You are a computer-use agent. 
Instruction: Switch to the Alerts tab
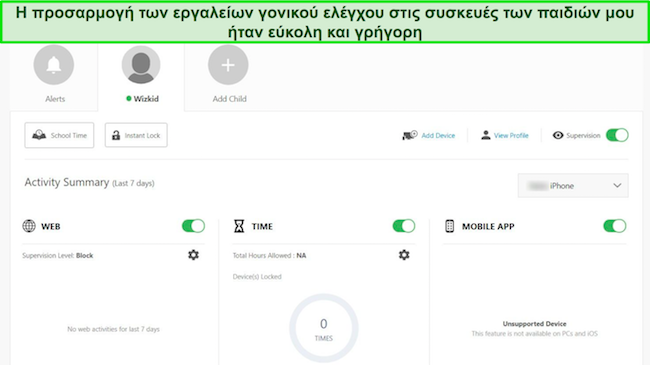click(55, 99)
